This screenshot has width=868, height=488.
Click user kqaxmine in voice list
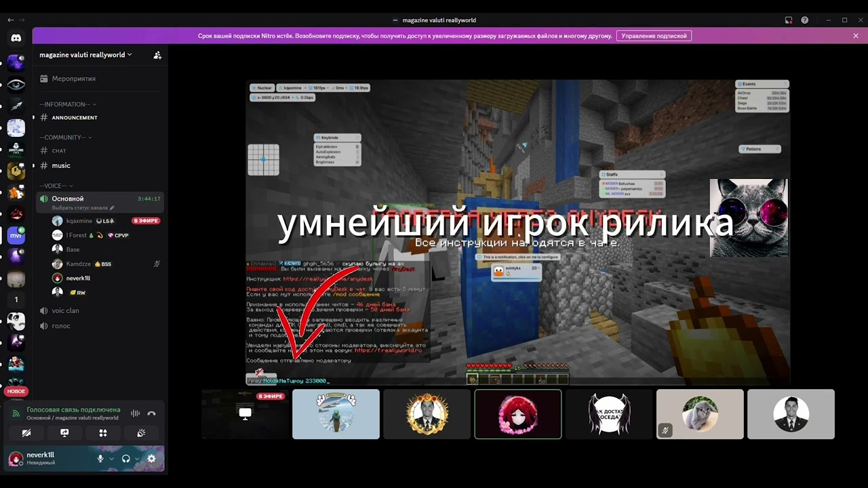79,221
